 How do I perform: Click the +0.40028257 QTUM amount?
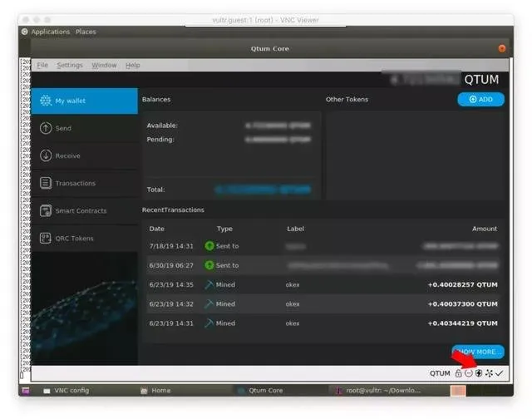click(462, 284)
